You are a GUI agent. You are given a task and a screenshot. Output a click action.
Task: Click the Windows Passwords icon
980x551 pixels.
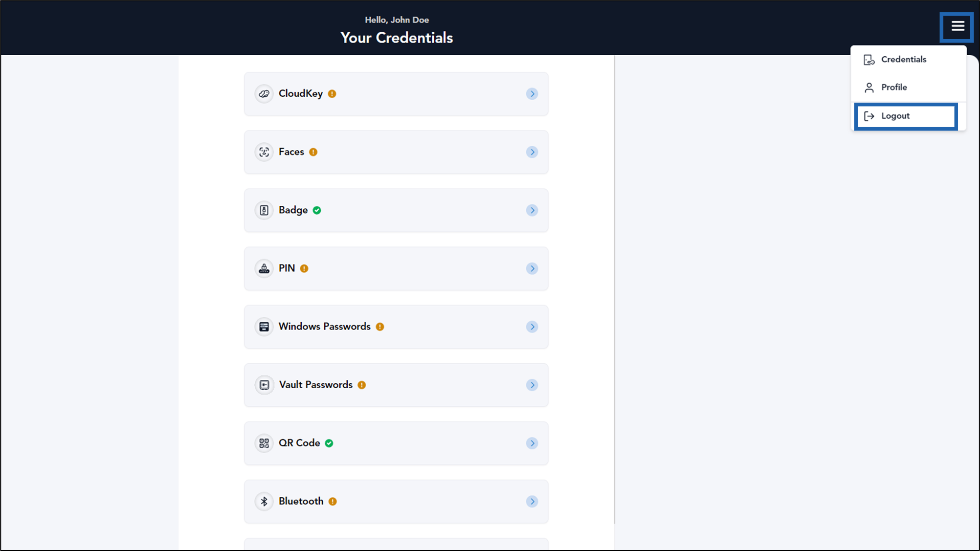[x=264, y=327]
